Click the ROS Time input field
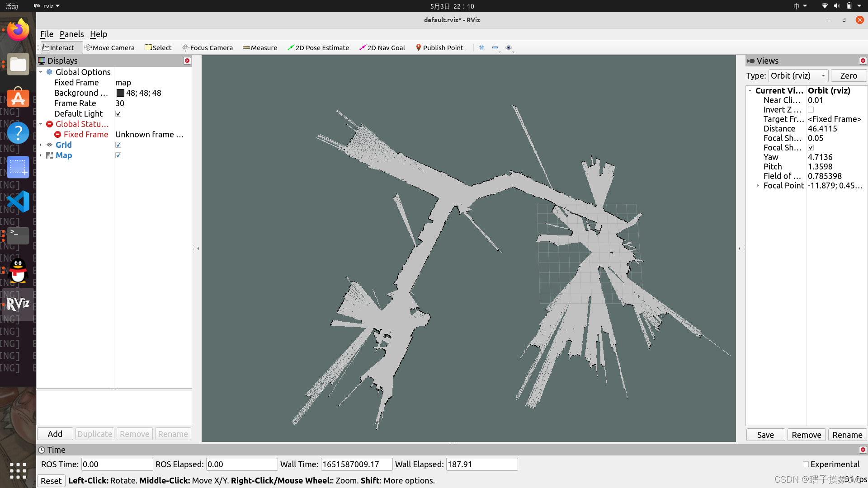 tap(114, 464)
